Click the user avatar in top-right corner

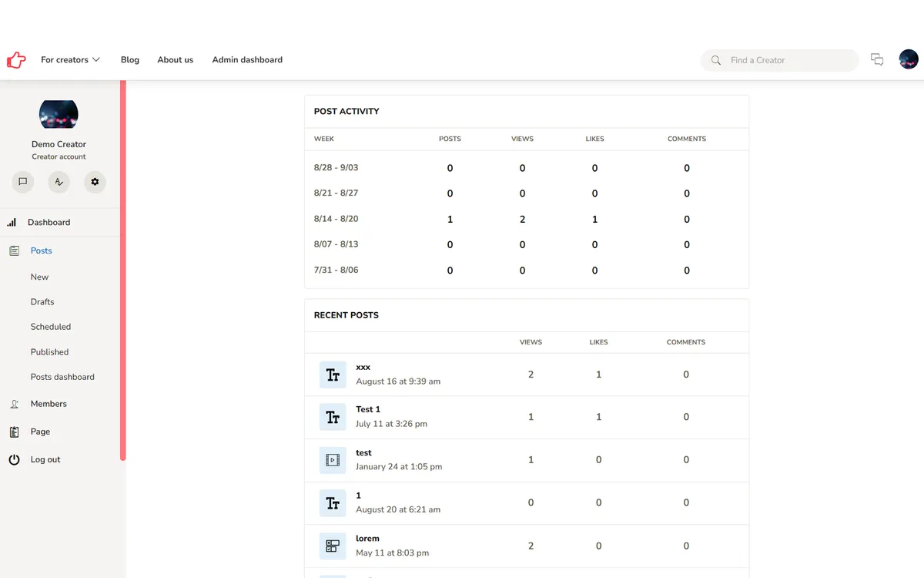909,59
